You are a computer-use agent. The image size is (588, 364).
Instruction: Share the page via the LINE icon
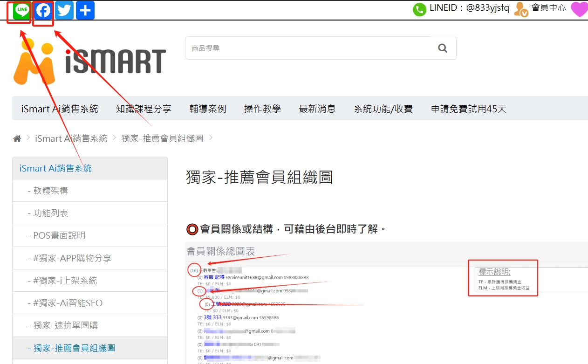coord(22,10)
